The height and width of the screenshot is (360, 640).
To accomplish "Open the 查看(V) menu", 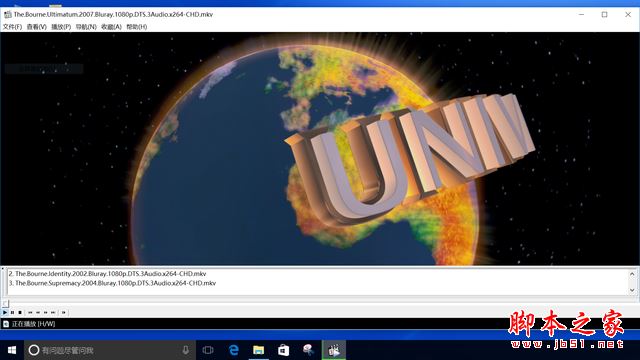I will (37, 27).
